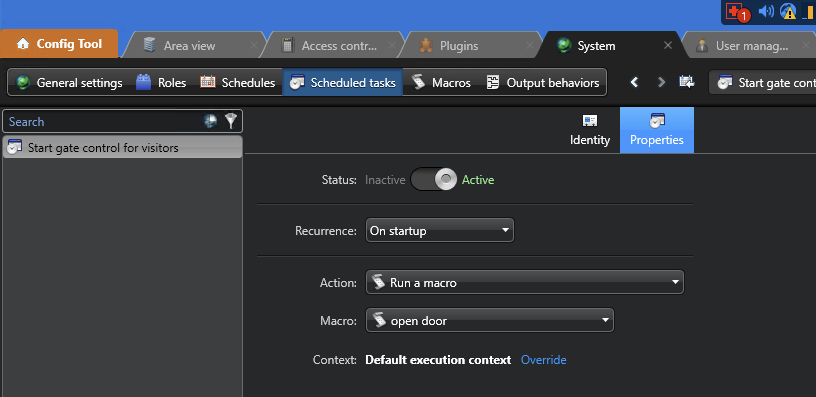Image resolution: width=816 pixels, height=397 pixels.
Task: Click the Active status label
Action: [x=478, y=180]
